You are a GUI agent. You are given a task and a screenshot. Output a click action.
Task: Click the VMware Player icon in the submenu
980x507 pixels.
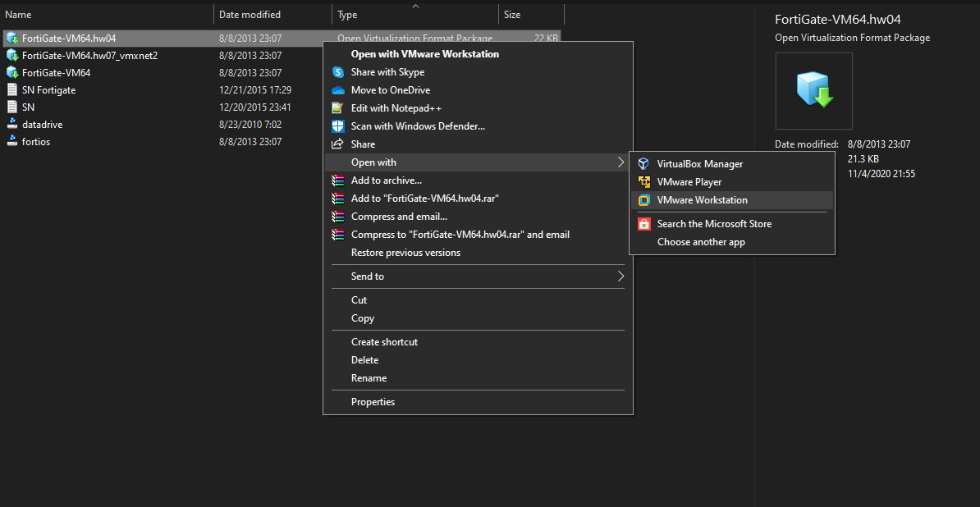coord(643,181)
